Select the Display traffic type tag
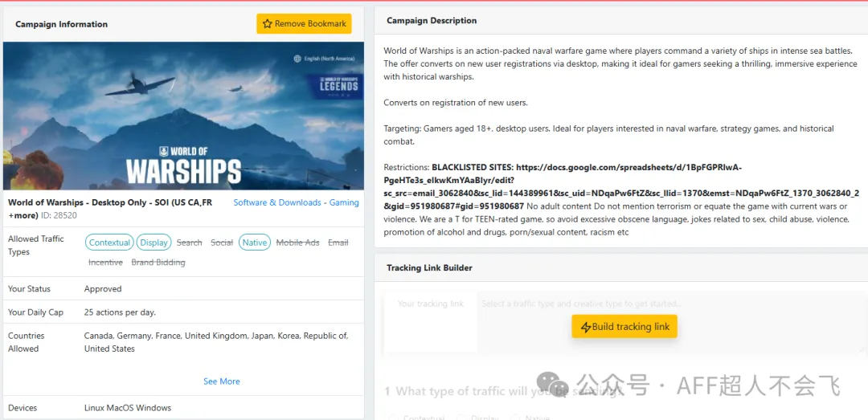 pyautogui.click(x=154, y=243)
